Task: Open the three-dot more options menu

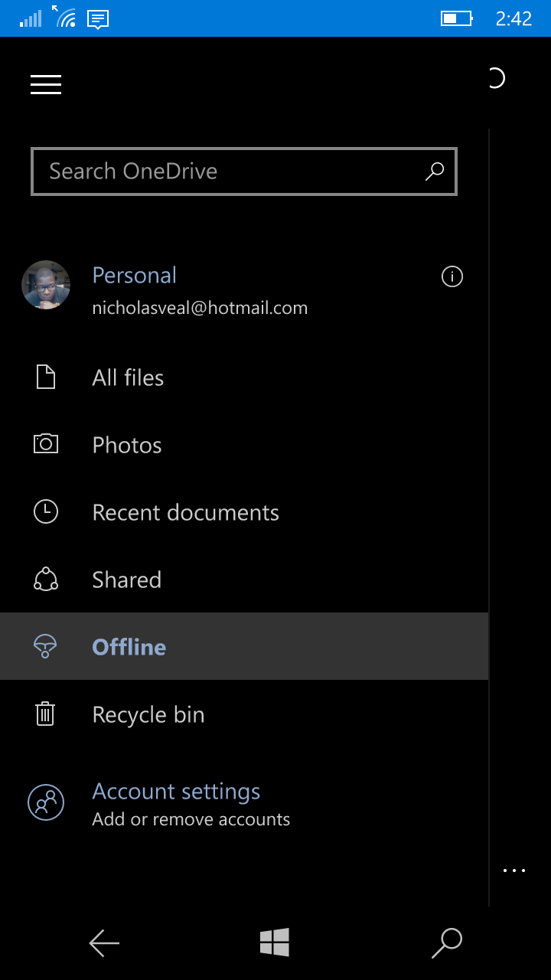Action: 514,871
